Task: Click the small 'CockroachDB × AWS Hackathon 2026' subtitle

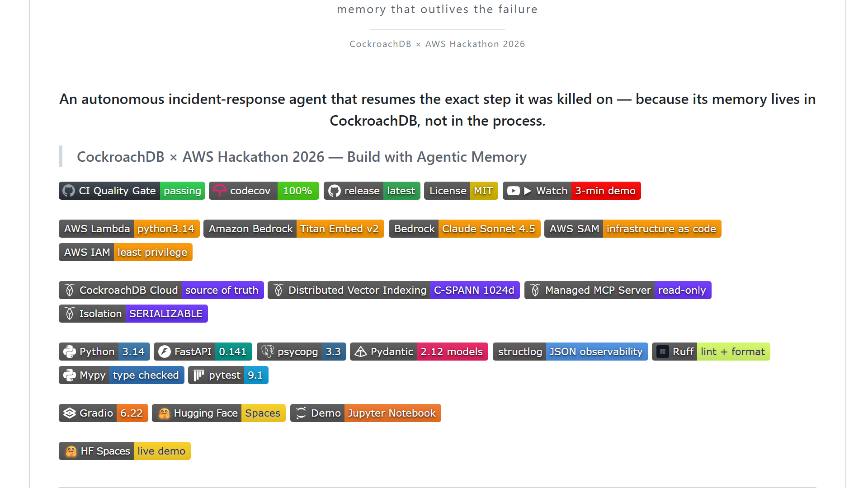Action: 437,44
